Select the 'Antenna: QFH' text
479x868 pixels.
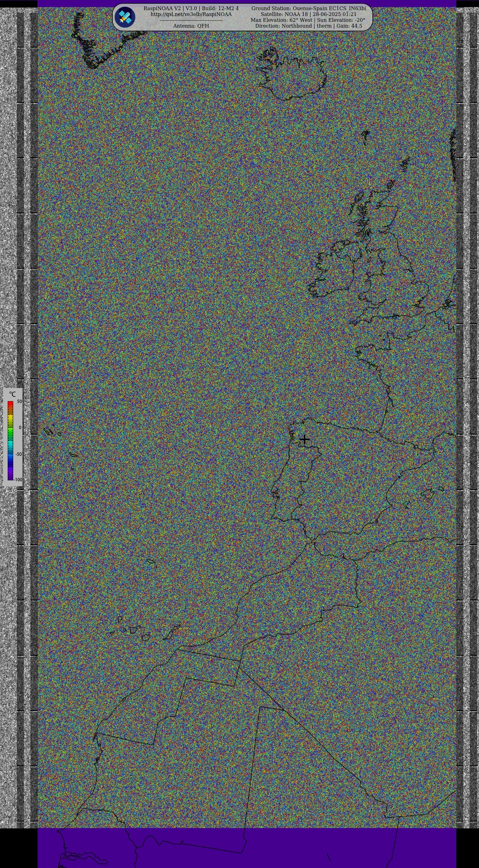tap(191, 26)
